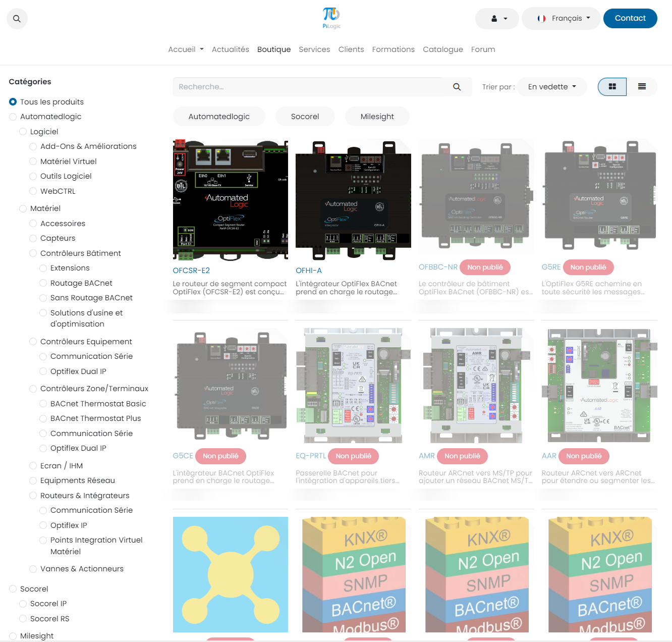Expand the En vedette sort dropdown

552,87
